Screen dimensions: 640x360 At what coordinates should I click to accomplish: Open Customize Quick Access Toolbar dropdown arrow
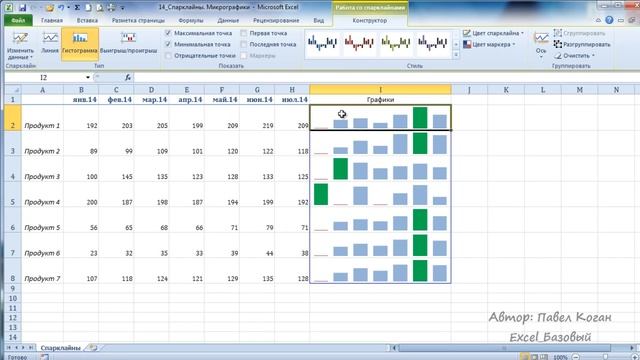point(122,8)
